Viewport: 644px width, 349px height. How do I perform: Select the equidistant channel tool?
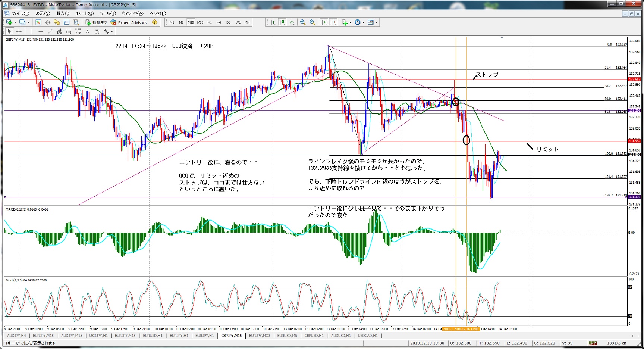coord(59,31)
